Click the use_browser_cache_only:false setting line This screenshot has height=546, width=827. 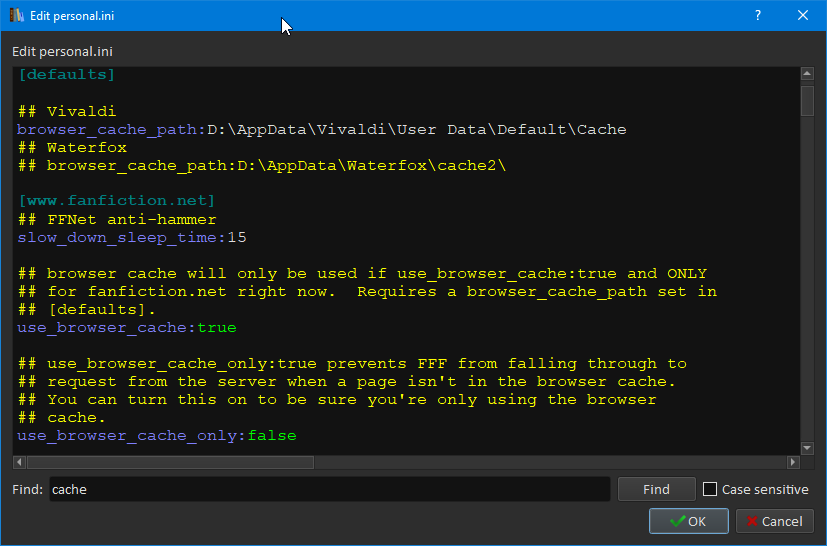[157, 435]
